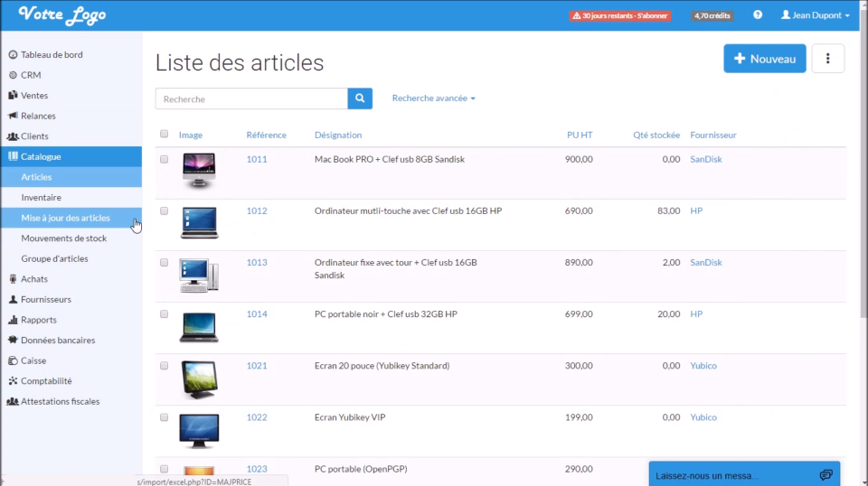
Task: Tick the select-all checkbox in table header
Action: (x=165, y=134)
